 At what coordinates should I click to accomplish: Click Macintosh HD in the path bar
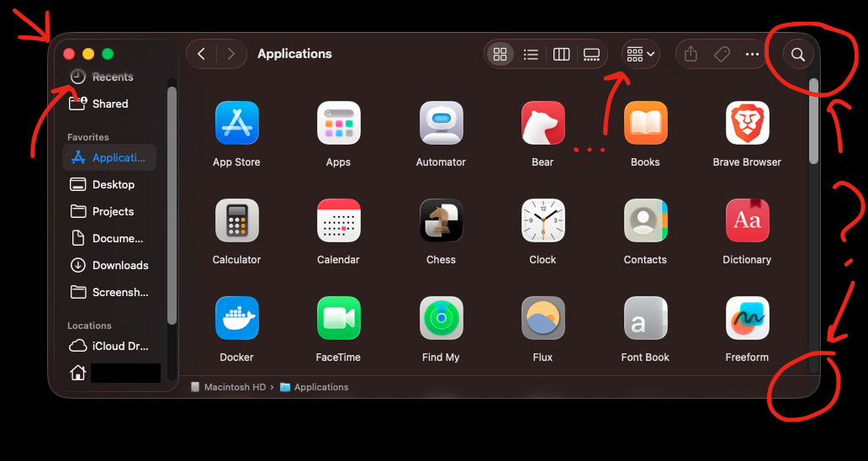pos(229,388)
